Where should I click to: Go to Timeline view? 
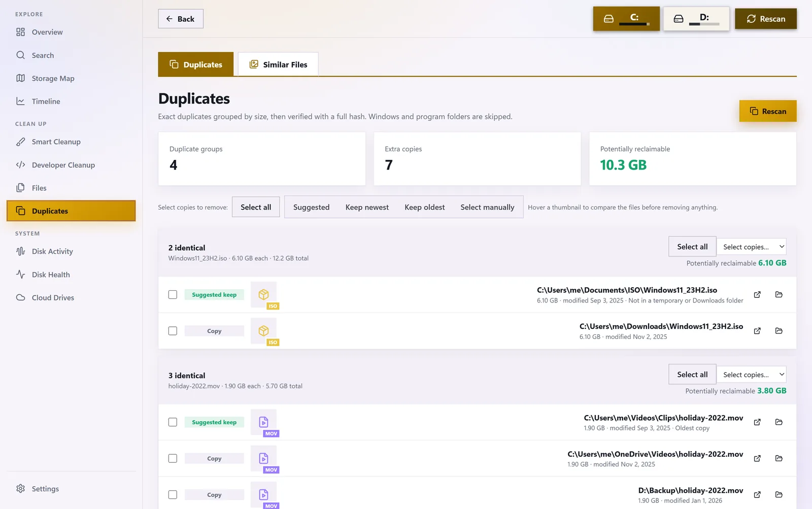point(71,101)
